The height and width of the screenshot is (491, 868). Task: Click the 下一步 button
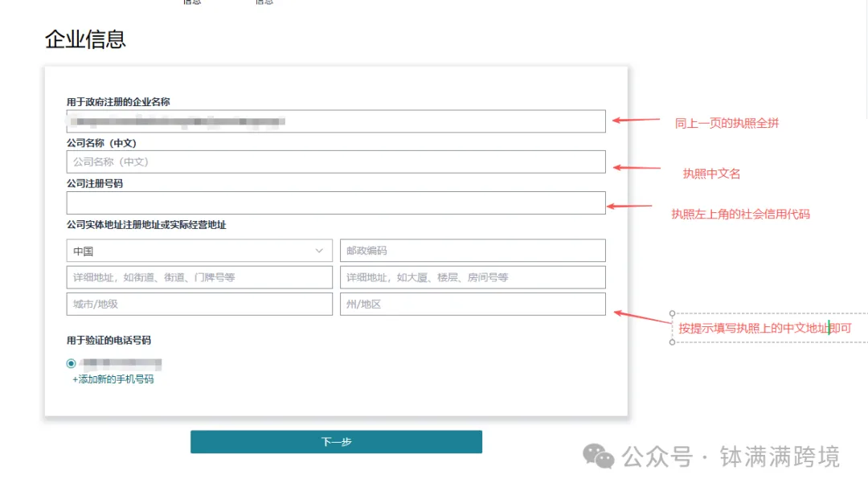tap(336, 442)
